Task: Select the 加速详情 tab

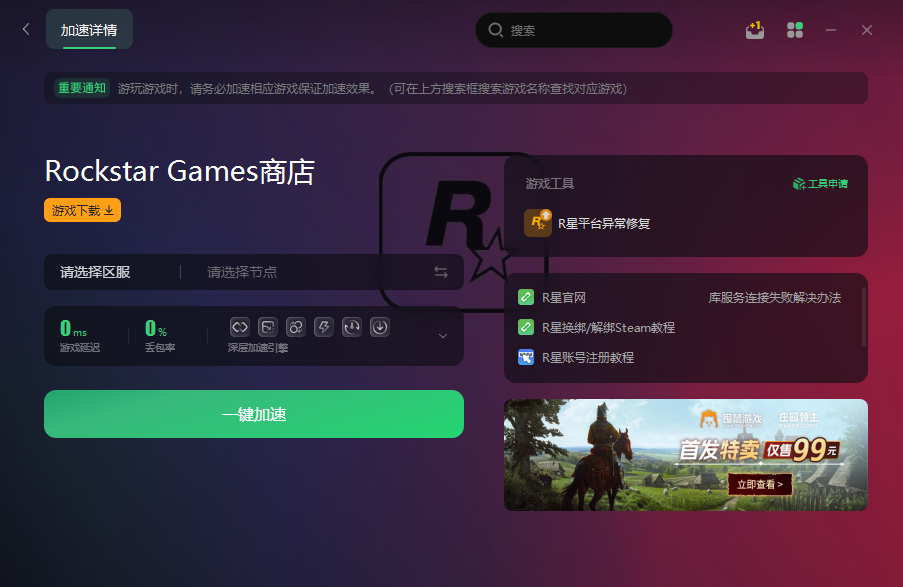Action: point(89,29)
